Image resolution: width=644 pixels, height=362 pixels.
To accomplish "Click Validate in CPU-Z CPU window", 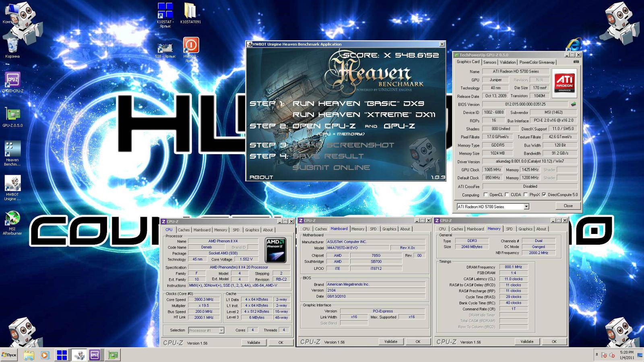I will pyautogui.click(x=254, y=343).
